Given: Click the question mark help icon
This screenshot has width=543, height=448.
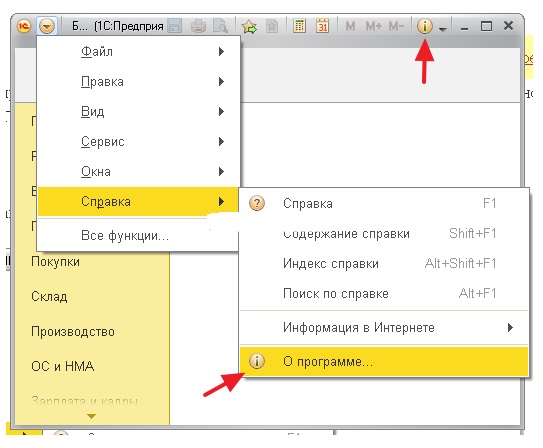Looking at the screenshot, I should (257, 203).
